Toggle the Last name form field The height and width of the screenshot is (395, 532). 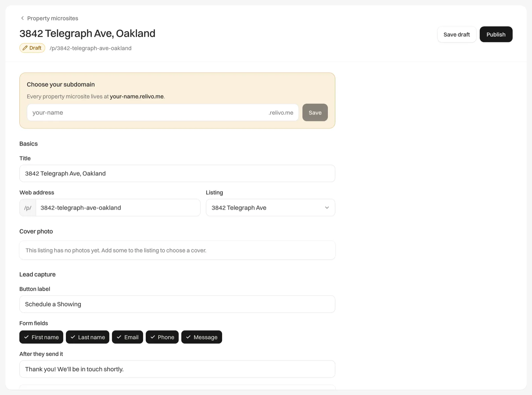pos(87,337)
